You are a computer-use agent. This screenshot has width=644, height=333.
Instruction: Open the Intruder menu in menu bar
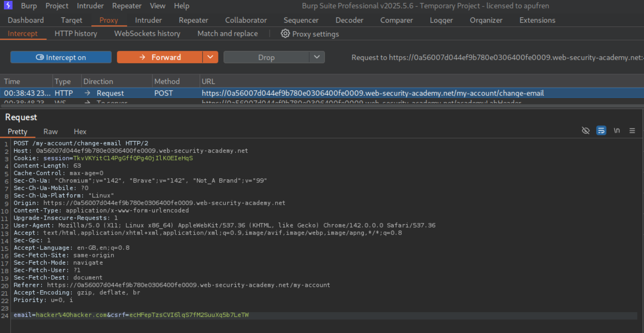(90, 6)
